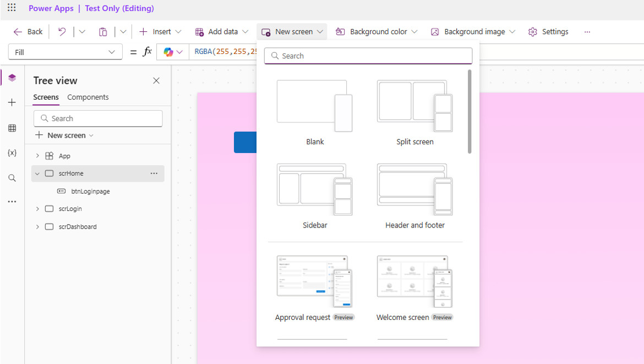Open the Background color dropdown
644x364 pixels.
click(376, 31)
